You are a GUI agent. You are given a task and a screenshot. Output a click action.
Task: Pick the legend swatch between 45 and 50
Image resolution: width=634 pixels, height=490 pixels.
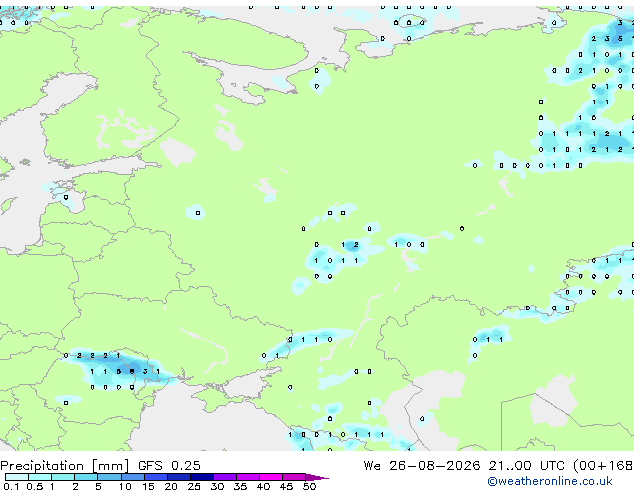point(294,477)
